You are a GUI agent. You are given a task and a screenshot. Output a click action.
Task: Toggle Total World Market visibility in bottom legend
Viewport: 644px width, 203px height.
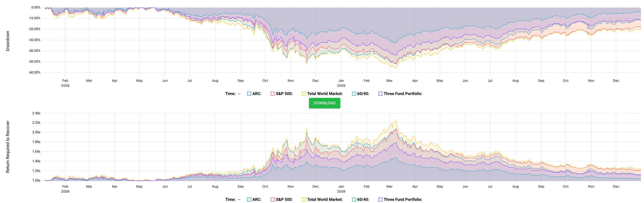coord(324,199)
